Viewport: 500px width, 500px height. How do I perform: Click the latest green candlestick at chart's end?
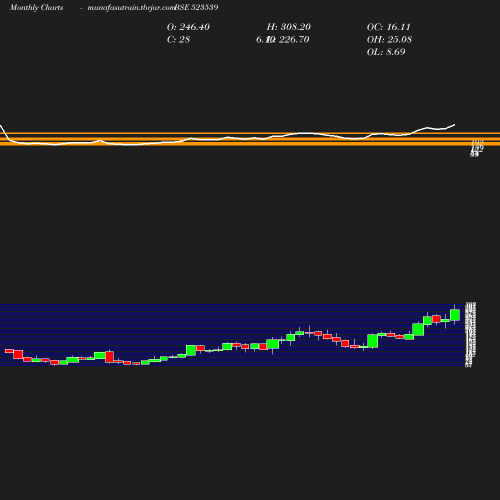(x=455, y=315)
